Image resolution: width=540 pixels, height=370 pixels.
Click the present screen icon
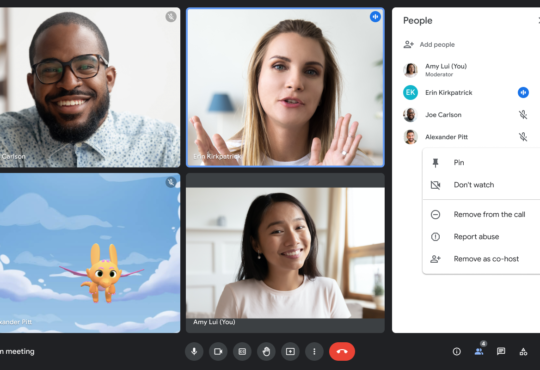click(x=290, y=351)
